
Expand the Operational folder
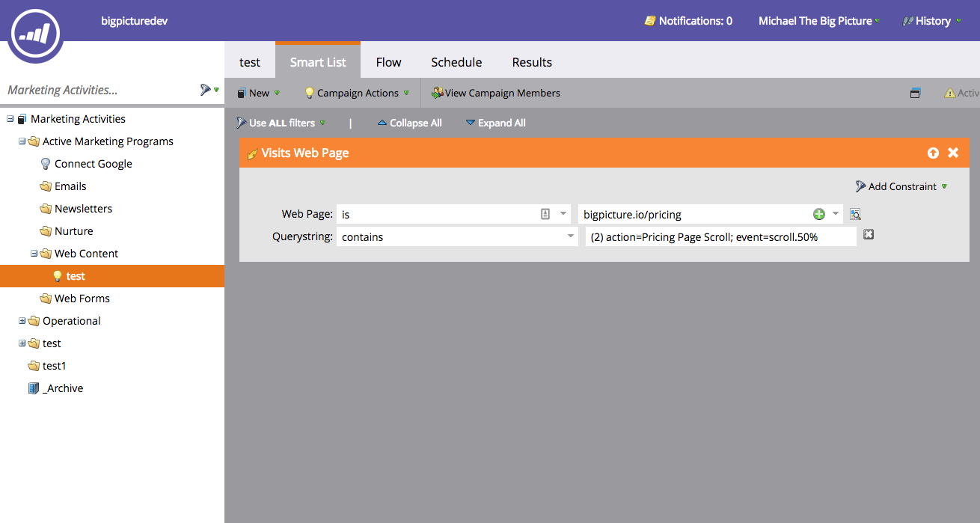(22, 321)
